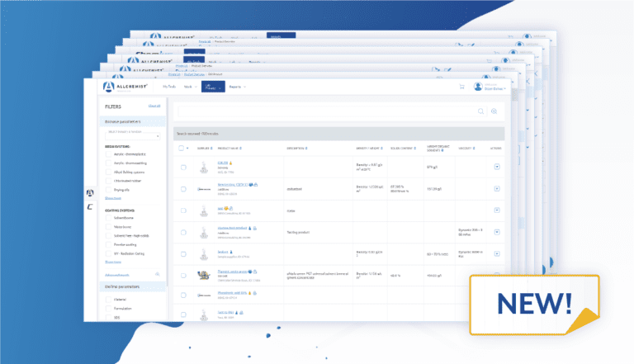The width and height of the screenshot is (634, 364).
Task: Open the Pigment paste green product link
Action: (x=232, y=272)
